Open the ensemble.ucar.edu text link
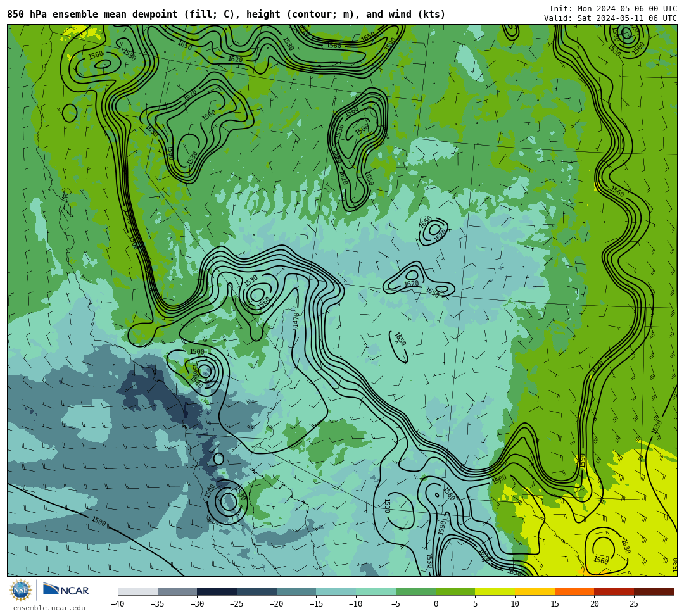684x616 pixels. click(x=49, y=608)
